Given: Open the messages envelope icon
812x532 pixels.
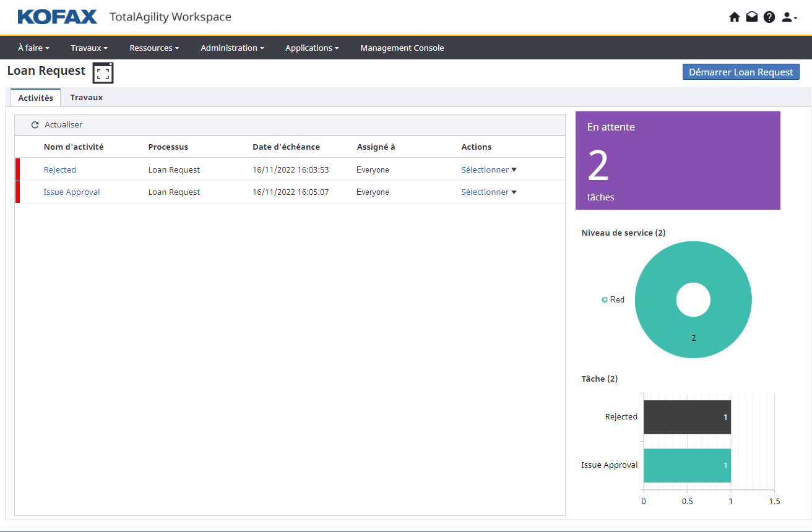Looking at the screenshot, I should 751,17.
